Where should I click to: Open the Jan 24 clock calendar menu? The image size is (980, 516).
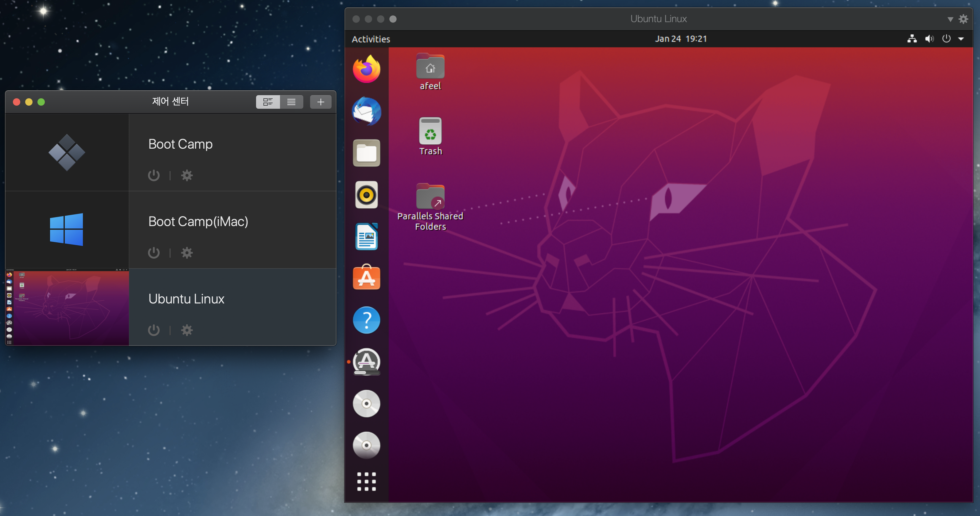pyautogui.click(x=681, y=39)
